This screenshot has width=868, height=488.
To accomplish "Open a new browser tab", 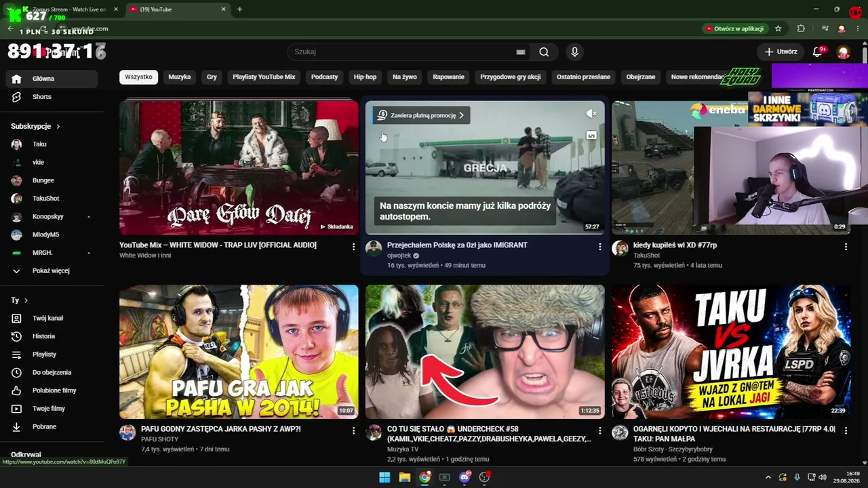I will pyautogui.click(x=239, y=9).
